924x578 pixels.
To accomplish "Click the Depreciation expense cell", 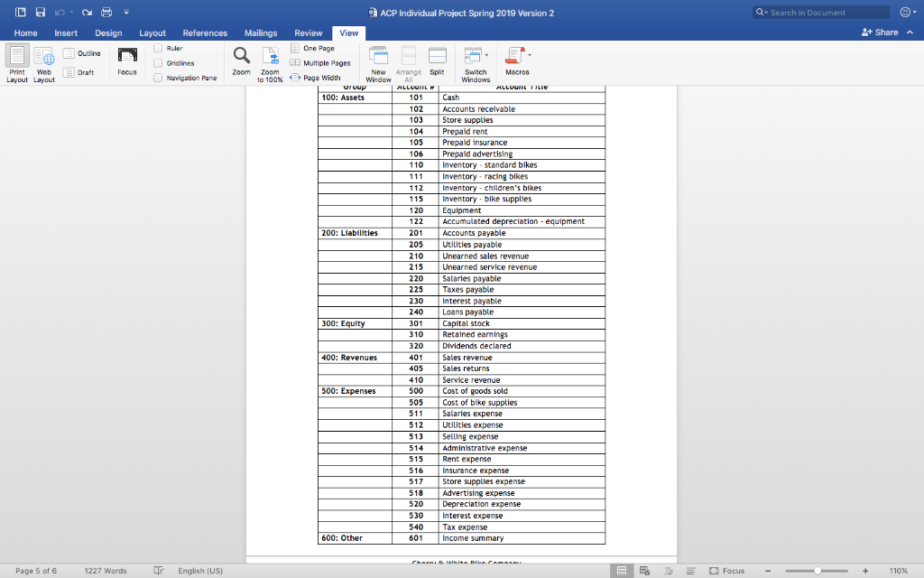I will coord(522,504).
